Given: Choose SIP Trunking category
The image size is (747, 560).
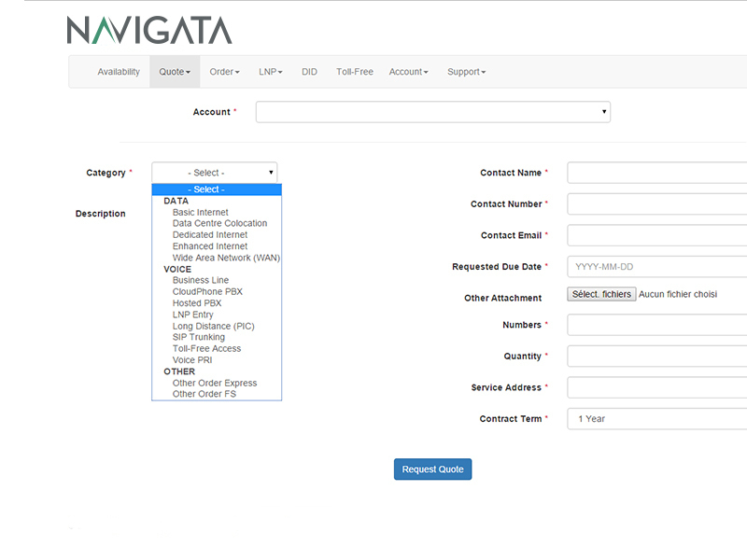Looking at the screenshot, I should pyautogui.click(x=199, y=338).
